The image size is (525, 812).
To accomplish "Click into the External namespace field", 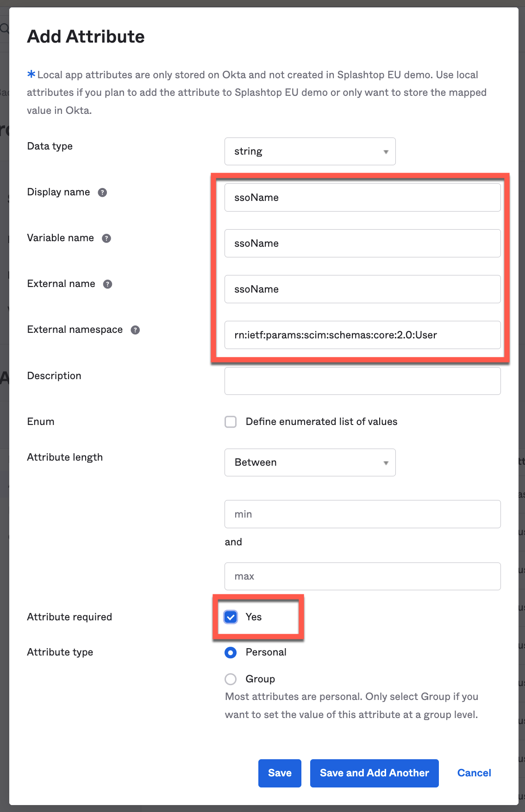I will (x=362, y=335).
